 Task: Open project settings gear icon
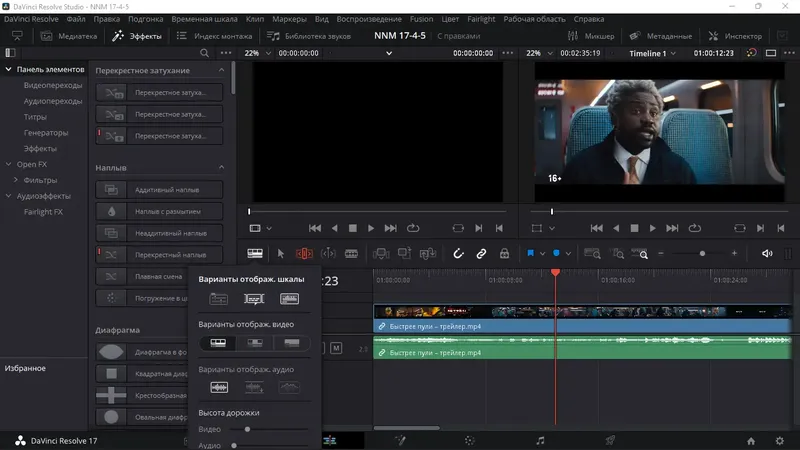pyautogui.click(x=779, y=440)
